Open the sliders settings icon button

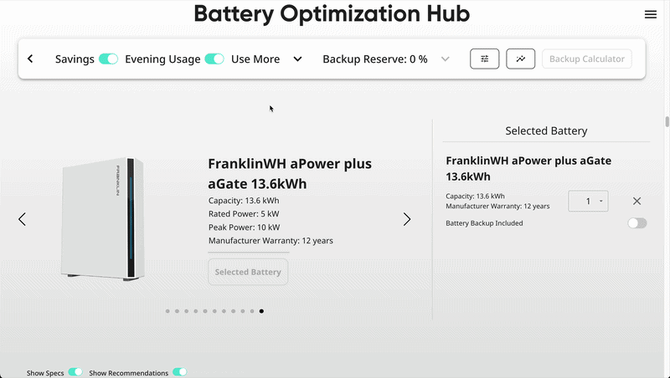point(485,59)
